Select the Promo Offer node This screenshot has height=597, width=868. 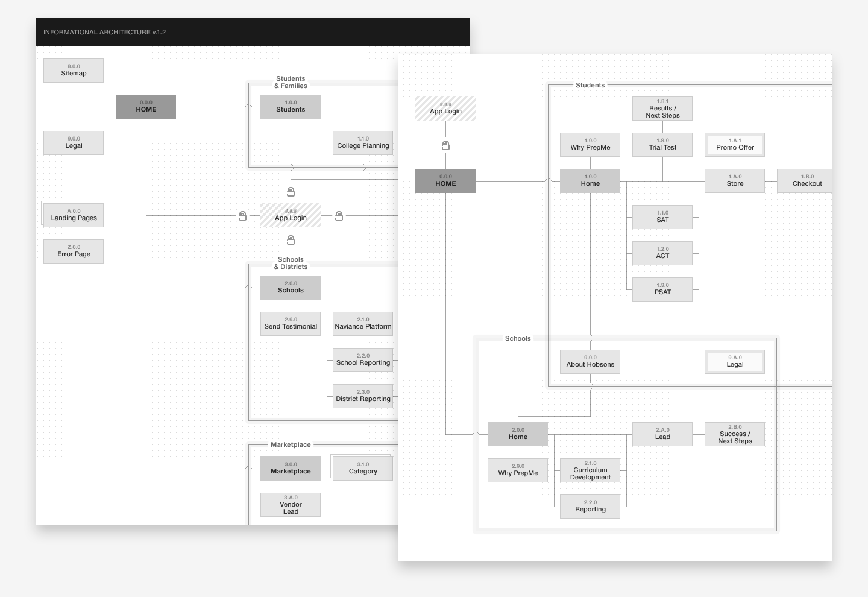coord(734,145)
